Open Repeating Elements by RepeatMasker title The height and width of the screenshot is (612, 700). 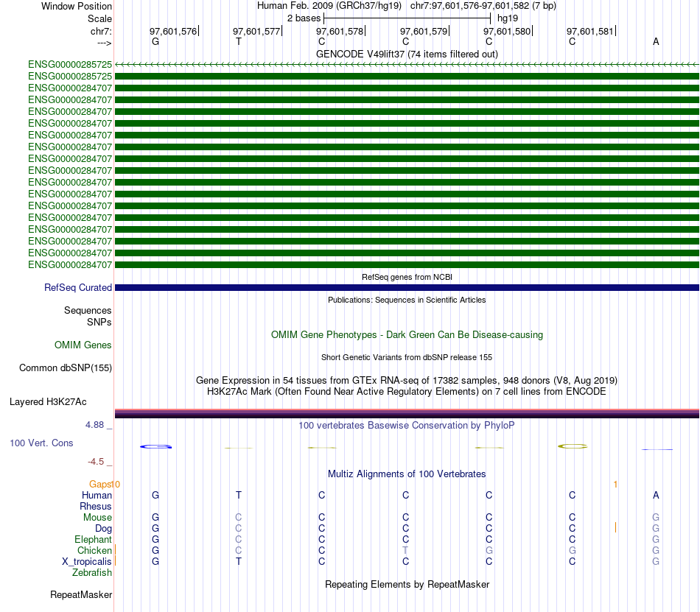pyautogui.click(x=407, y=585)
